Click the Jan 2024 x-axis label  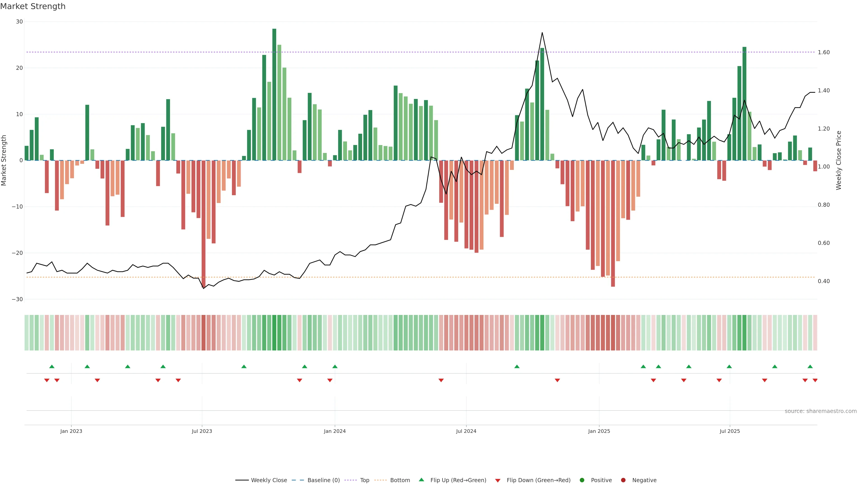pos(335,431)
